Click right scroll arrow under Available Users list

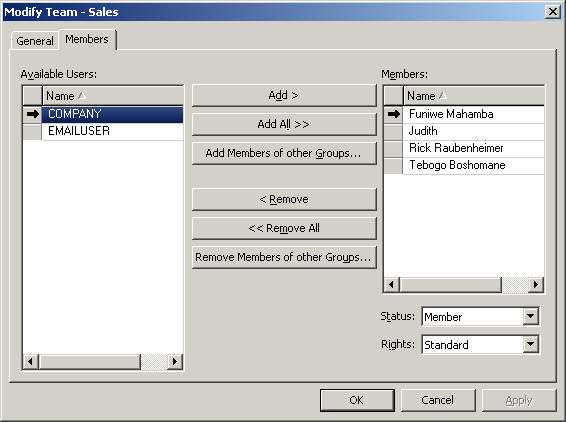coord(175,361)
